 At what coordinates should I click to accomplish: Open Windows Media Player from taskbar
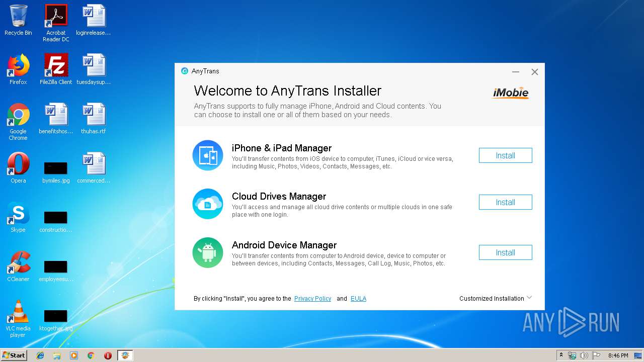[x=74, y=355]
